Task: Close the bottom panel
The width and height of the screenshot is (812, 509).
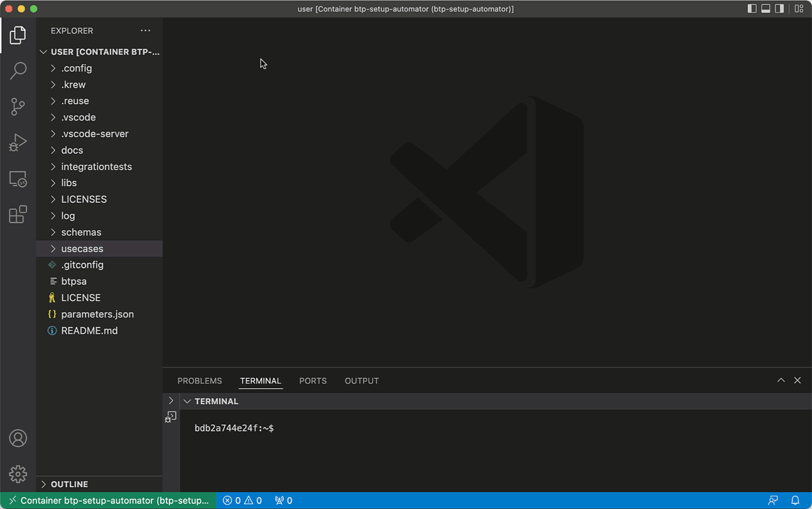Action: click(x=798, y=380)
